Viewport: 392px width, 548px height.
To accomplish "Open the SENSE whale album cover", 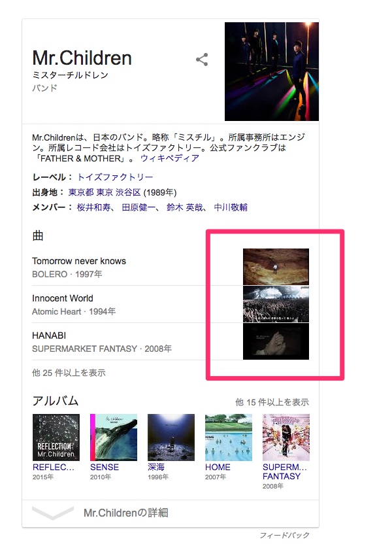I will point(114,437).
